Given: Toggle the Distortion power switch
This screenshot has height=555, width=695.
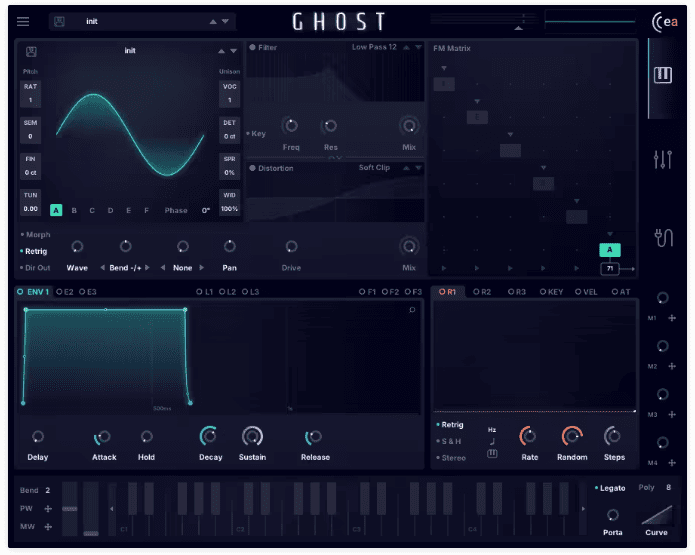Looking at the screenshot, I should click(x=252, y=168).
